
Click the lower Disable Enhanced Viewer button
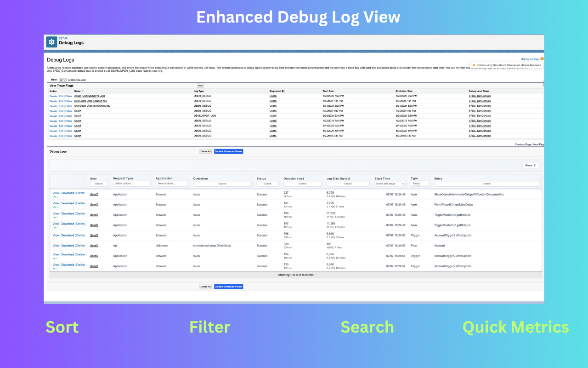(x=228, y=287)
